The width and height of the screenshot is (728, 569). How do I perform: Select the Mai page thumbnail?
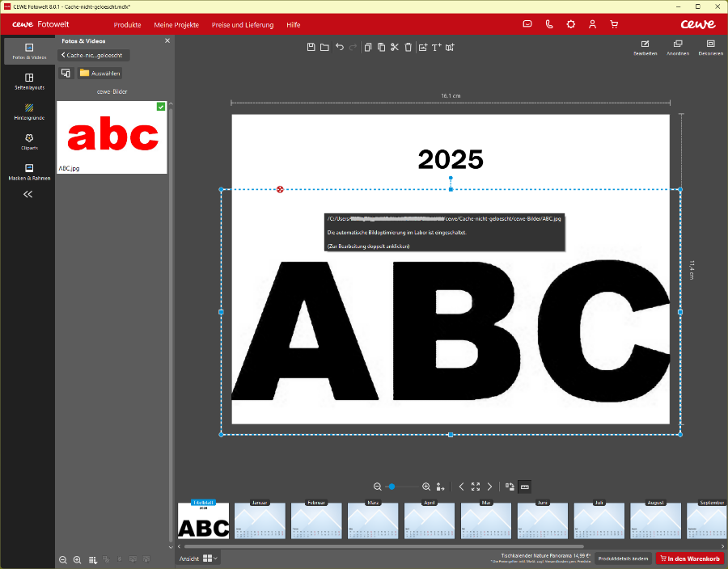point(486,521)
